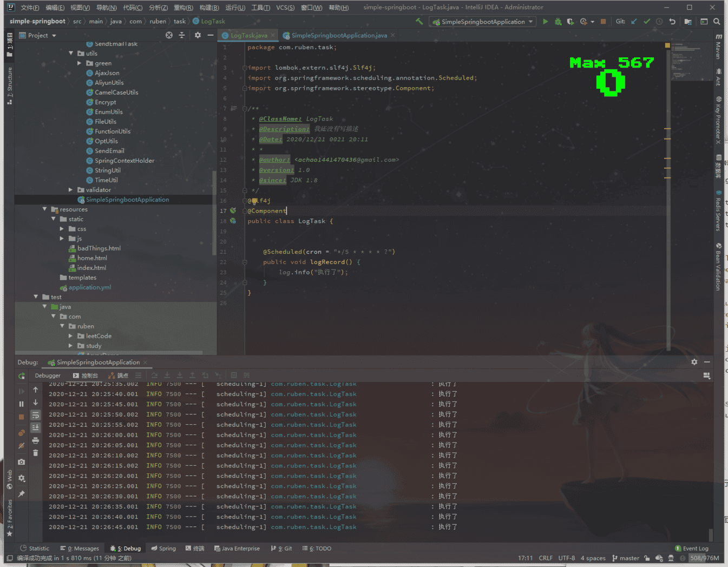This screenshot has width=728, height=567.
Task: Toggle soft-wrap in the console
Action: 36,416
